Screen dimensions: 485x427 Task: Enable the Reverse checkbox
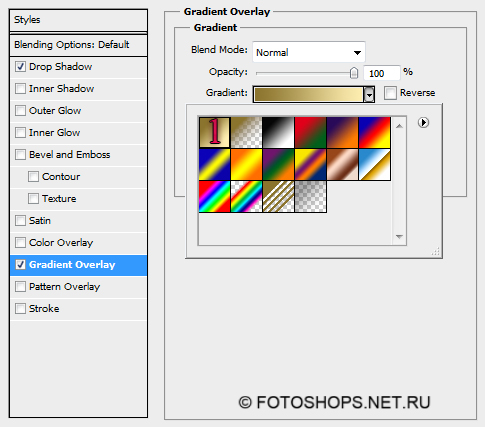[x=390, y=93]
